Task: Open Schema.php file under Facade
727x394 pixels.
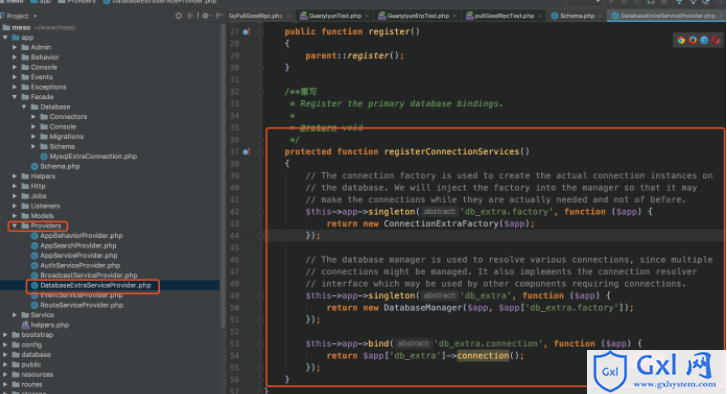Action: (x=60, y=166)
